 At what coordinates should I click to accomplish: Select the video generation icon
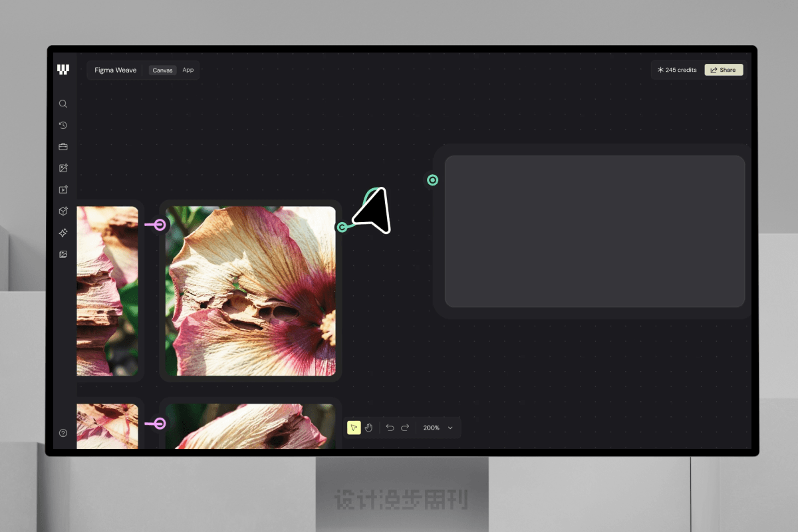[63, 190]
